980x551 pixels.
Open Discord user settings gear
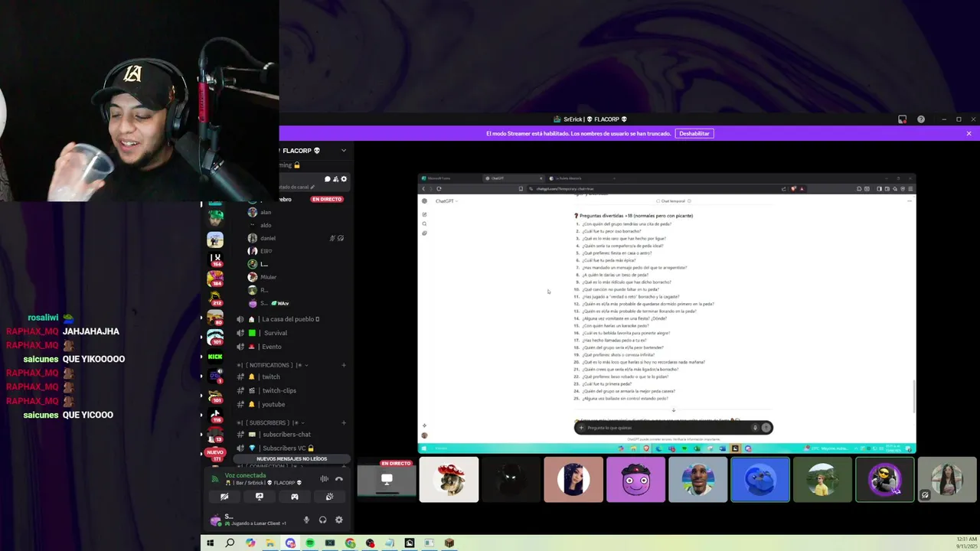pos(339,520)
